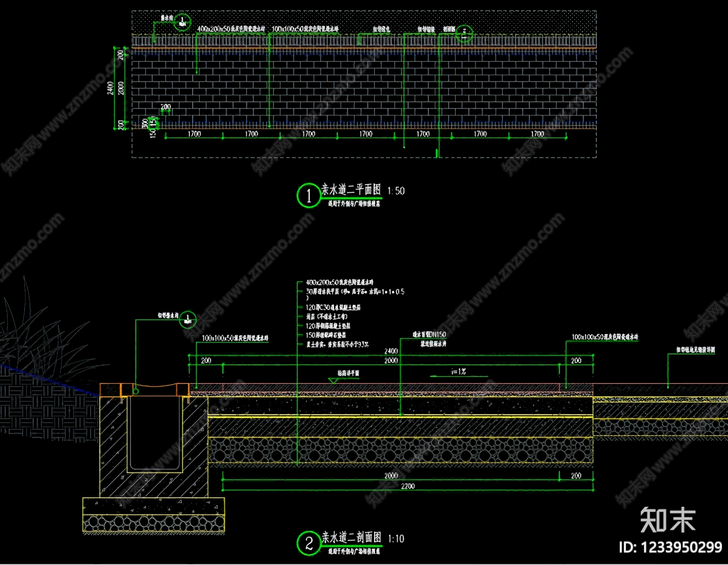Click the i=1% slope annotation
Viewport: 728px width, 565px height.
point(459,372)
